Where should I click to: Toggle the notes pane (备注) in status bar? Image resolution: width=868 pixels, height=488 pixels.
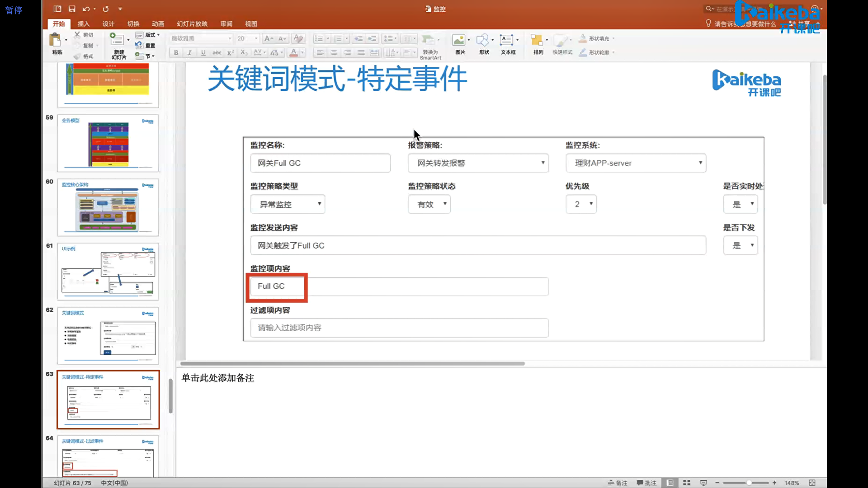point(618,483)
